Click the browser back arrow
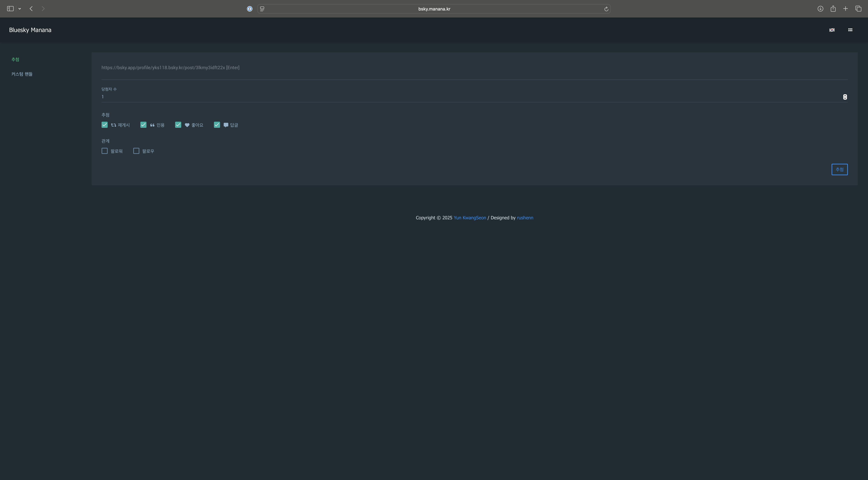The height and width of the screenshot is (480, 868). pos(31,9)
